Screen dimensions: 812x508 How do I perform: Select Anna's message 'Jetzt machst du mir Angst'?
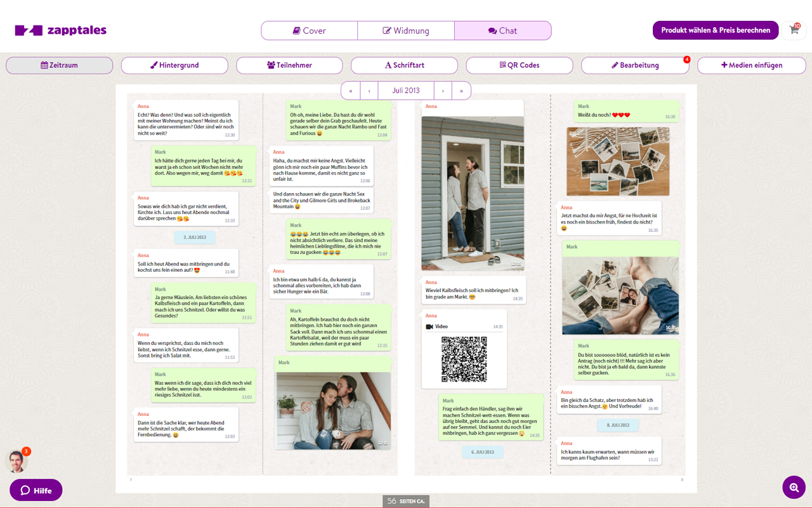click(x=609, y=218)
